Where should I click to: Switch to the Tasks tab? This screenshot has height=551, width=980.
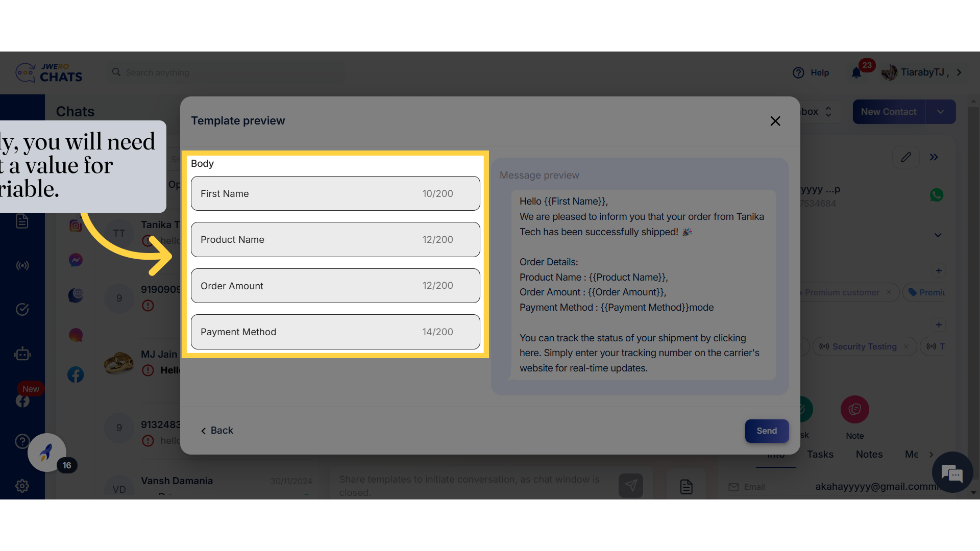coord(820,455)
